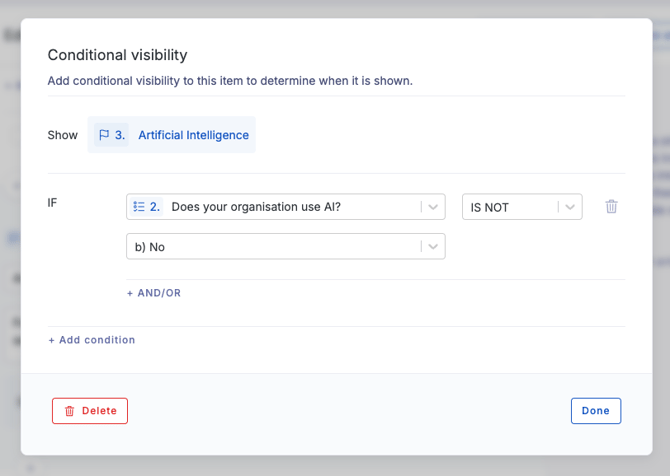Open the IS NOT operator chevron
The height and width of the screenshot is (476, 670).
(570, 207)
